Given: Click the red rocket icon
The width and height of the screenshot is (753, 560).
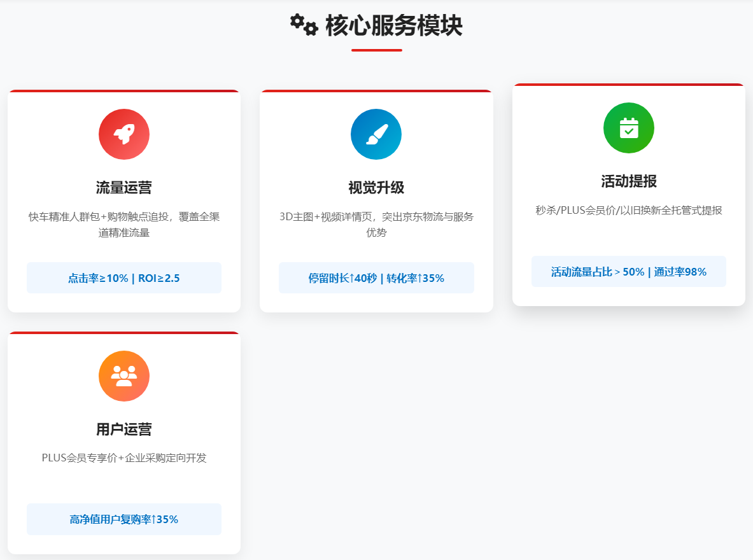Looking at the screenshot, I should [x=124, y=134].
